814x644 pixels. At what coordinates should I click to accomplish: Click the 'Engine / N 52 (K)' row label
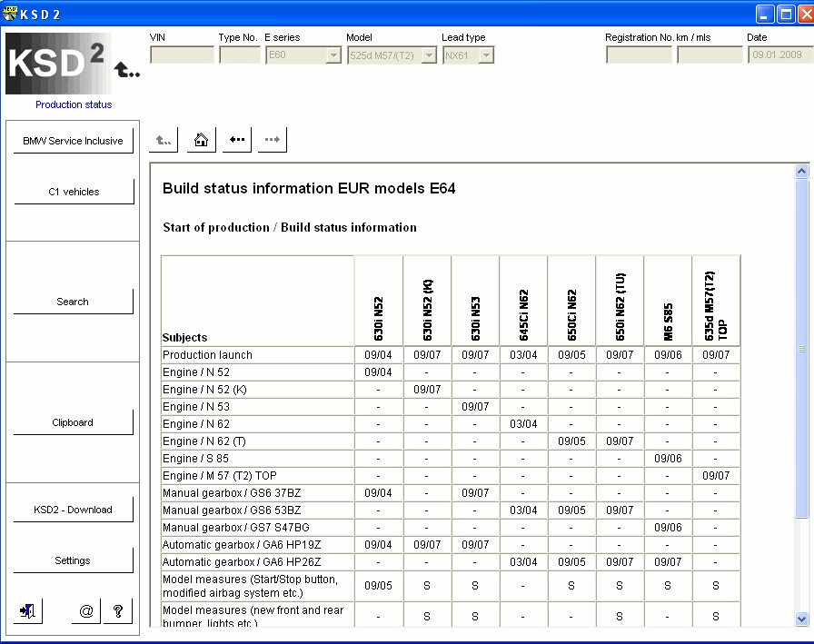point(204,389)
